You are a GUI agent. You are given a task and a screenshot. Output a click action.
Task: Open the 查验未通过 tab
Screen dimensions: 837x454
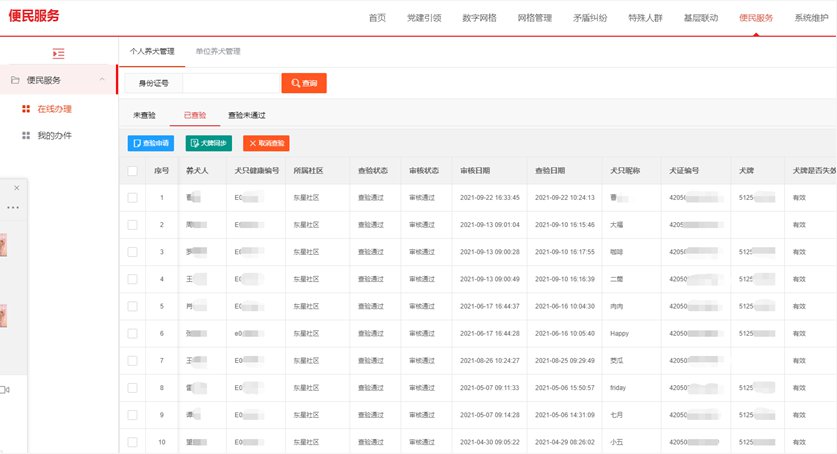(x=246, y=115)
